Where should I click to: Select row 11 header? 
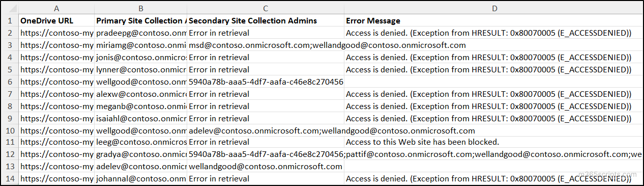(x=10, y=142)
